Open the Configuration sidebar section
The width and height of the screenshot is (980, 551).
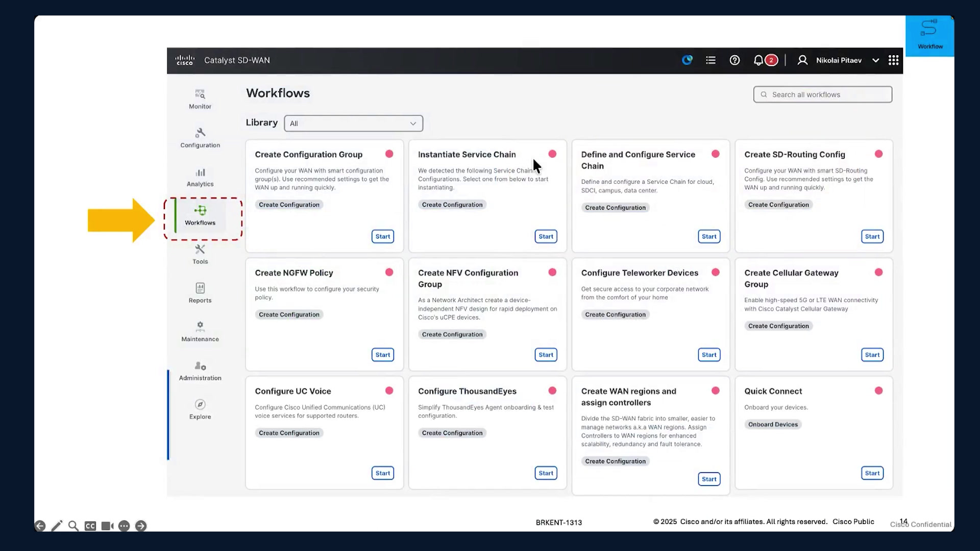[200, 138]
